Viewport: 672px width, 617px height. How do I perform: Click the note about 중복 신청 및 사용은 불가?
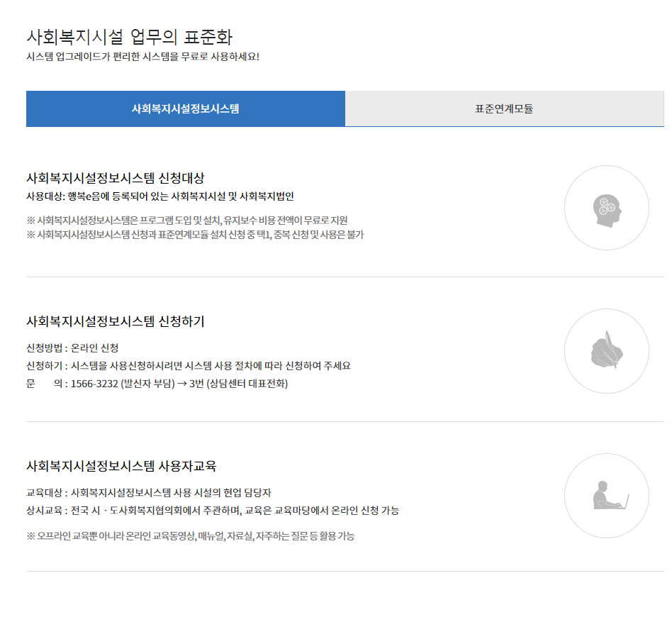(x=195, y=235)
